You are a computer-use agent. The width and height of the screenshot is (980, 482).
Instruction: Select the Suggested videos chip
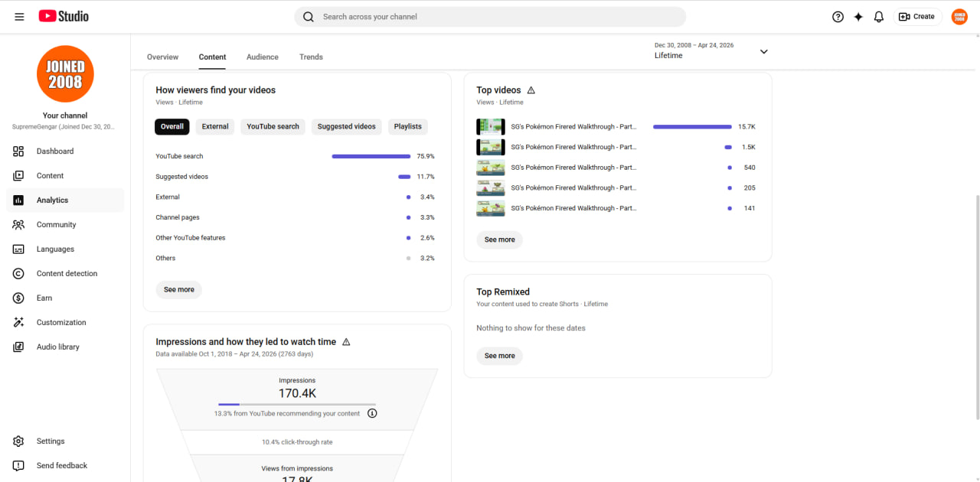click(x=347, y=127)
